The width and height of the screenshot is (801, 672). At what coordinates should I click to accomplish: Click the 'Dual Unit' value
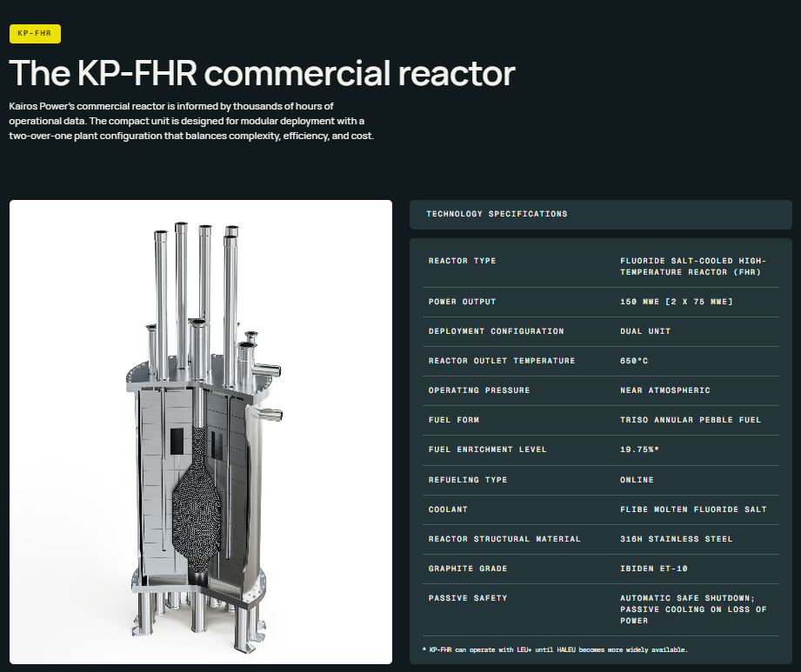[x=645, y=331]
